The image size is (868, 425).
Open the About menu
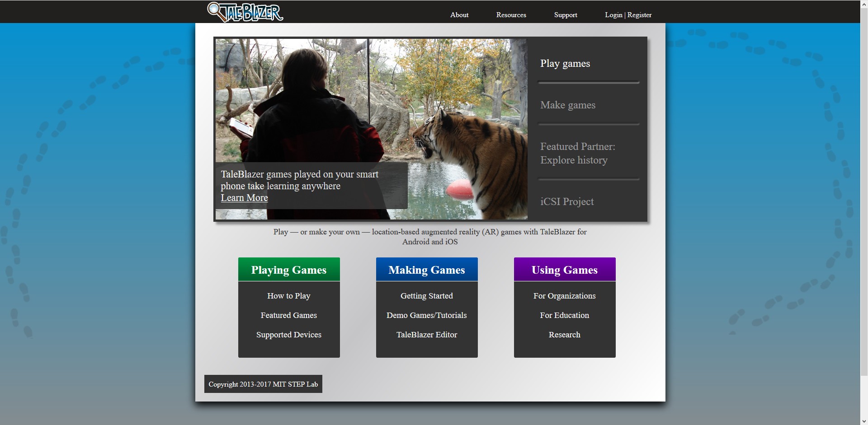(459, 15)
